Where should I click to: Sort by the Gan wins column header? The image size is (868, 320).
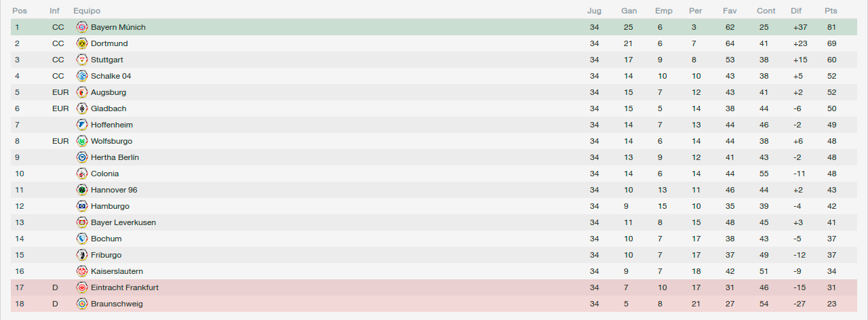click(x=629, y=11)
